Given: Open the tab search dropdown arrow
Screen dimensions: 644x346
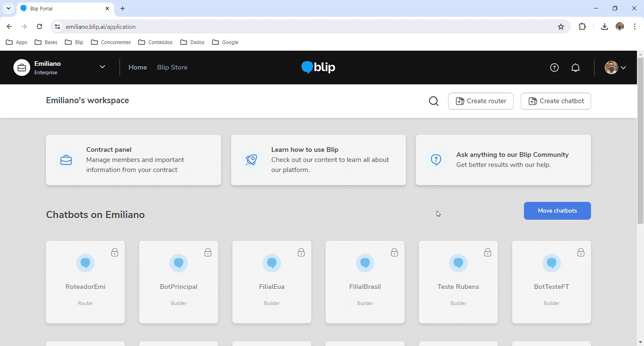Looking at the screenshot, I should (x=9, y=8).
